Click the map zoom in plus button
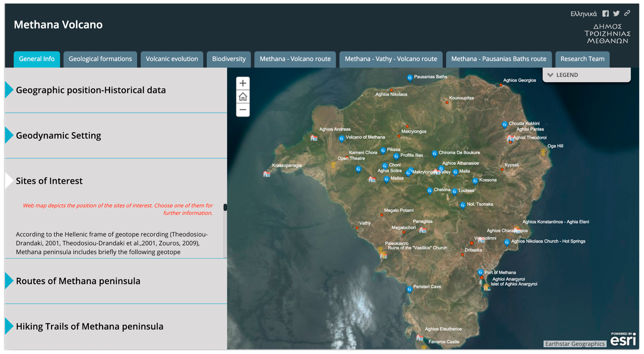 point(242,83)
